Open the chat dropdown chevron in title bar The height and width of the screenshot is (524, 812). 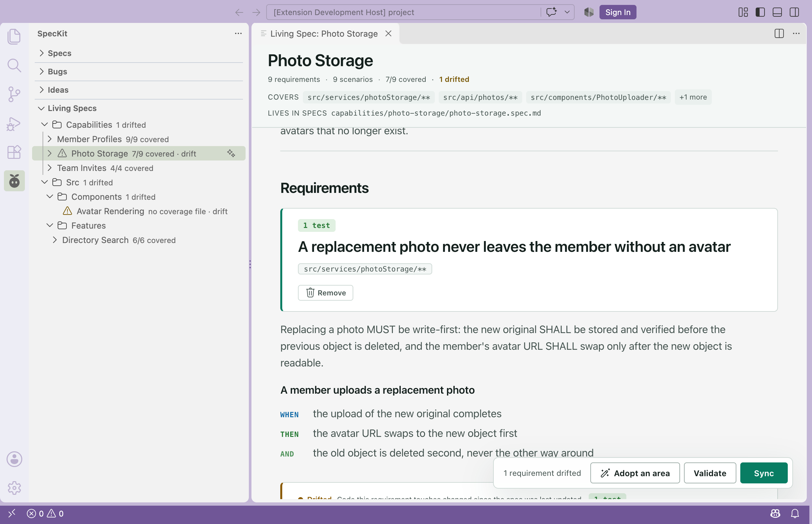(567, 12)
